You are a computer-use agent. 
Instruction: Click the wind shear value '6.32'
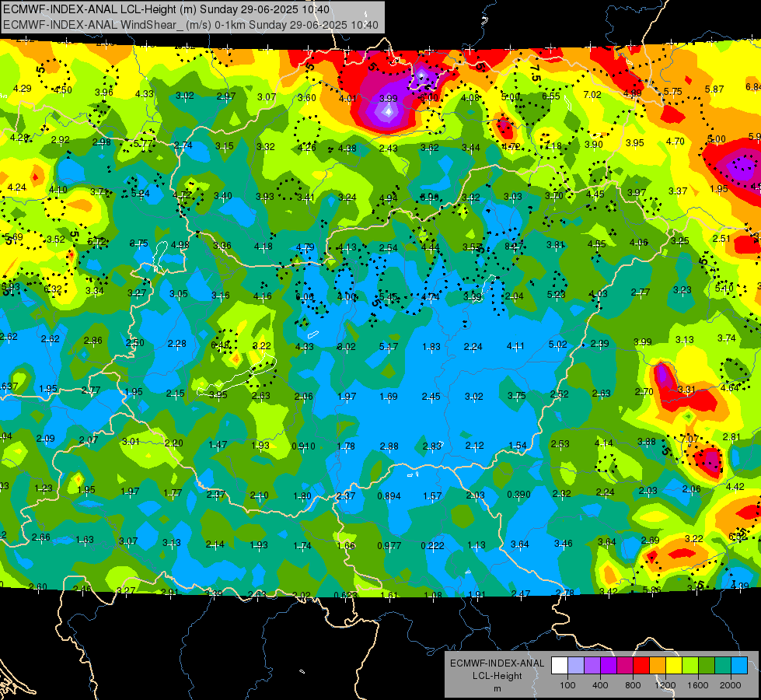point(53,289)
